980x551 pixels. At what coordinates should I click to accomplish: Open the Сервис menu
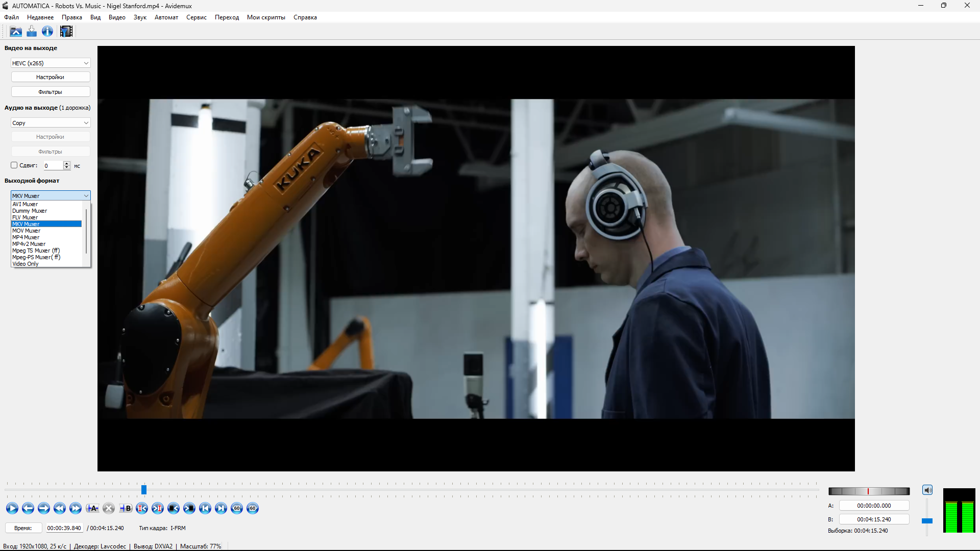pos(197,17)
